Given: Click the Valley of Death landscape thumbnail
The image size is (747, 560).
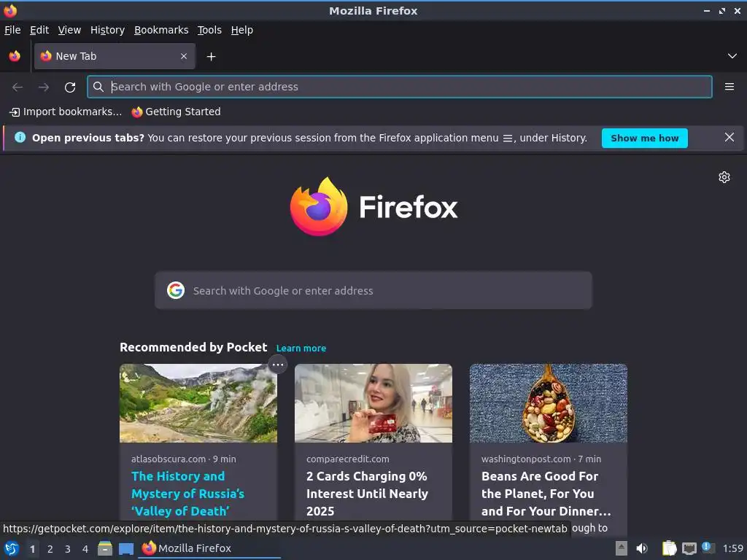Looking at the screenshot, I should [198, 403].
